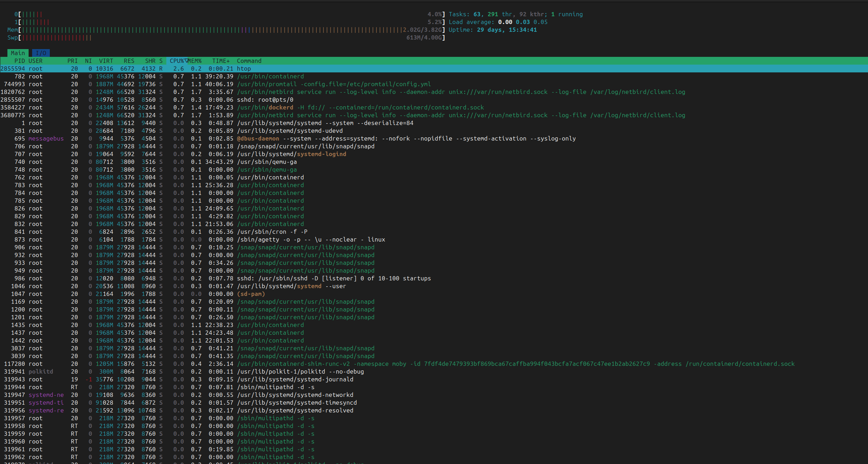Select the /sbin/agetty process row
The image size is (868, 464).
434,239
